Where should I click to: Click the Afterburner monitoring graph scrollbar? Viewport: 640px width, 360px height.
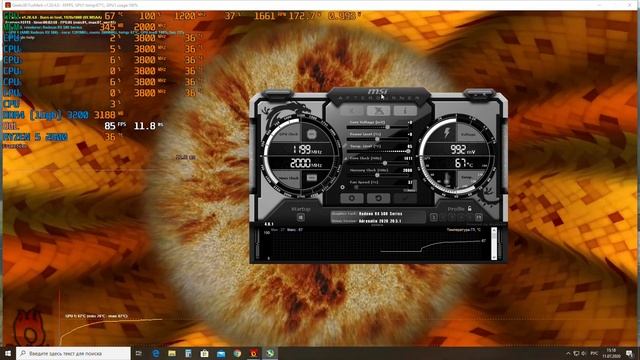tap(493, 244)
